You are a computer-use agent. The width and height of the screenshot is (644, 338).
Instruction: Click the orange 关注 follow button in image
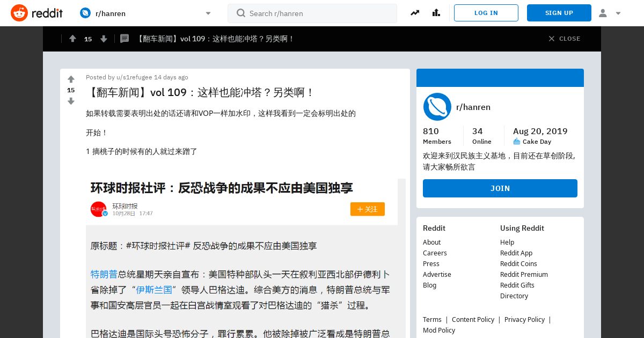pos(368,209)
